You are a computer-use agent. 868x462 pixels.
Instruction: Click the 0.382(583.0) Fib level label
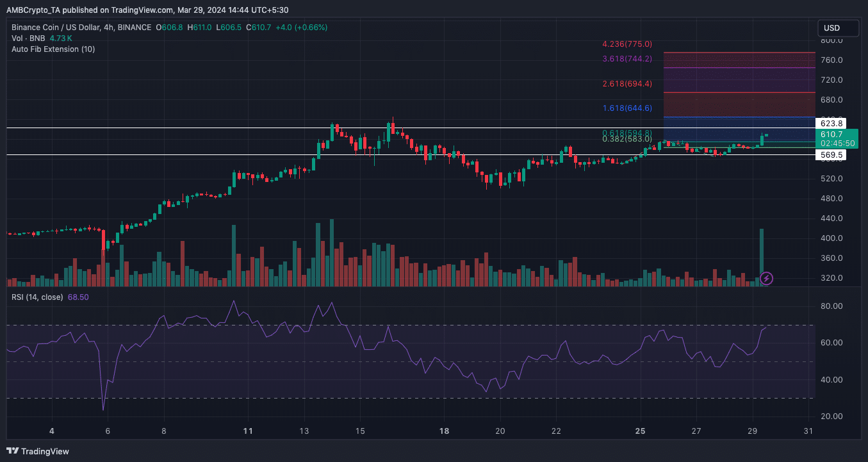click(627, 138)
